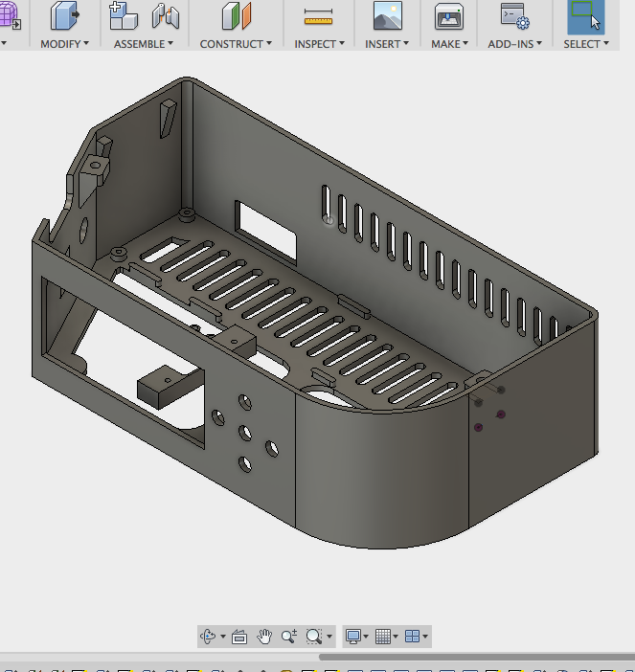Open the ASSEMBLE menu

coord(144,44)
